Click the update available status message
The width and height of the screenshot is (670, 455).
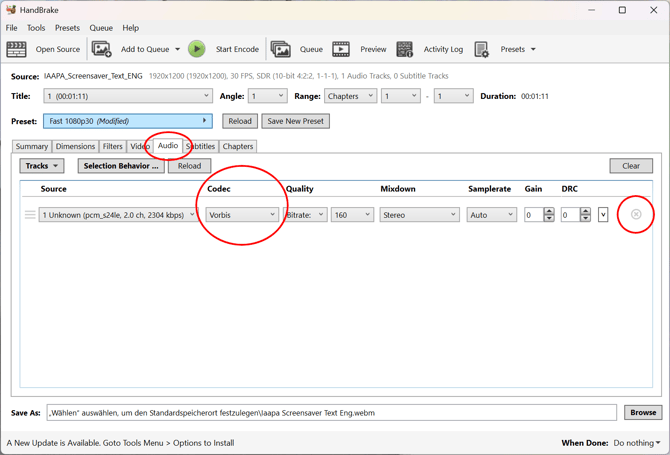click(120, 443)
